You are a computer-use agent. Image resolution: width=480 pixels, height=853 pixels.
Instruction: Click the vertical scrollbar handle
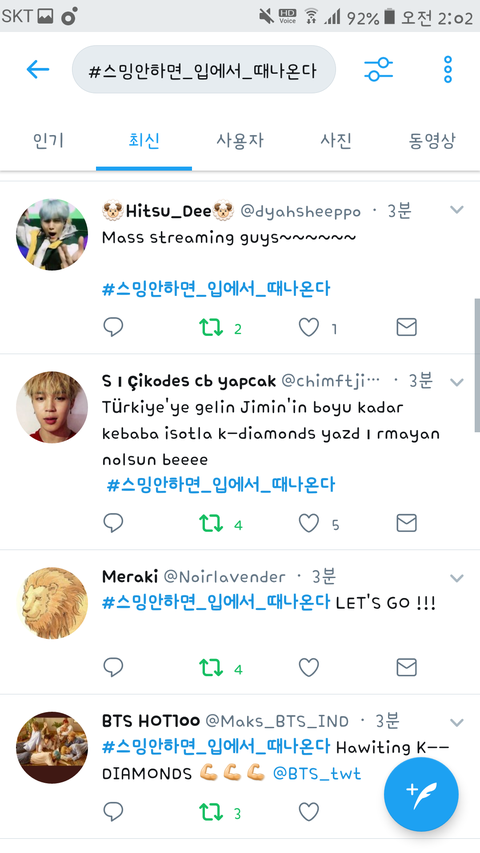coord(477,364)
